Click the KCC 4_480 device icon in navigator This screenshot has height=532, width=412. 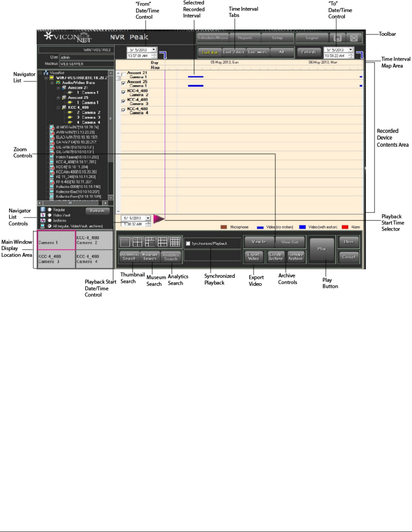(64, 107)
